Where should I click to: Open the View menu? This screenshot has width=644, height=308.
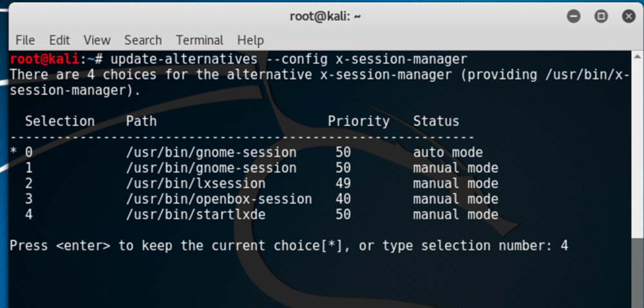[97, 40]
